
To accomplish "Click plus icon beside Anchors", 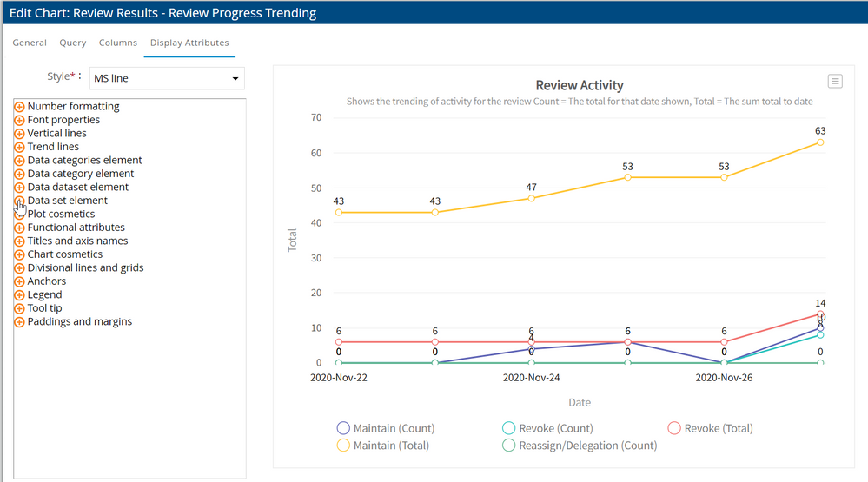I will click(19, 281).
